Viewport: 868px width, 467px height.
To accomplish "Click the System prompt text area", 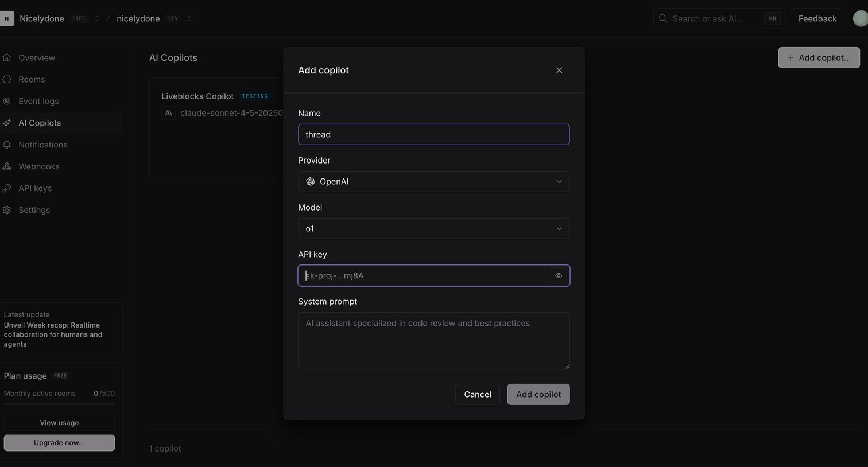I will click(x=434, y=341).
